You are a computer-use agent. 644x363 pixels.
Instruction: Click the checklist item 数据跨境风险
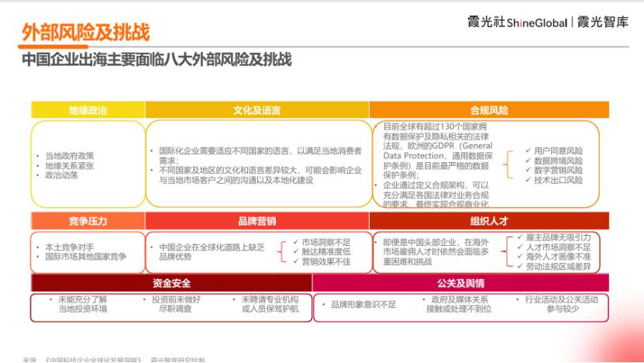(x=558, y=161)
